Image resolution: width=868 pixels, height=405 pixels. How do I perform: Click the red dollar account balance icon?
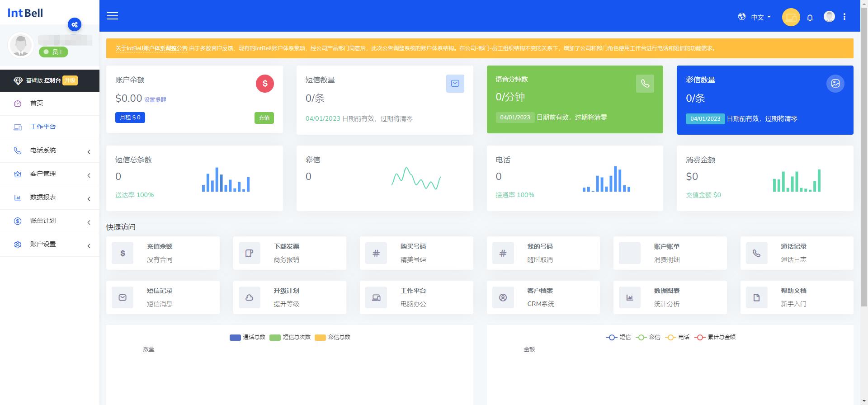[265, 84]
